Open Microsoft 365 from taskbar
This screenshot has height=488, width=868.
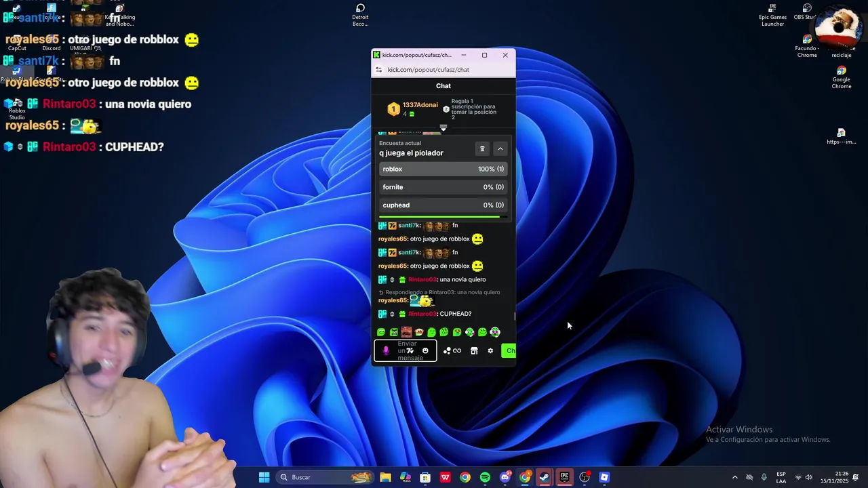click(x=406, y=477)
